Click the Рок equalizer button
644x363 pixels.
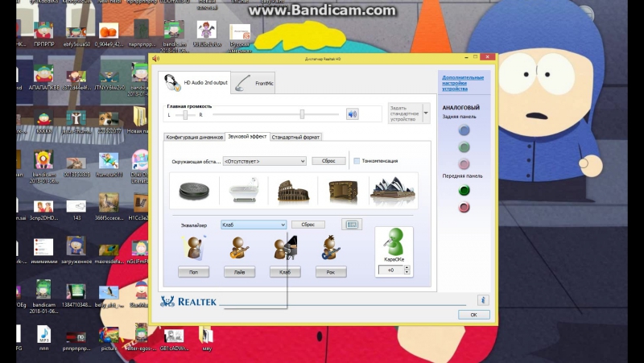[x=331, y=272]
